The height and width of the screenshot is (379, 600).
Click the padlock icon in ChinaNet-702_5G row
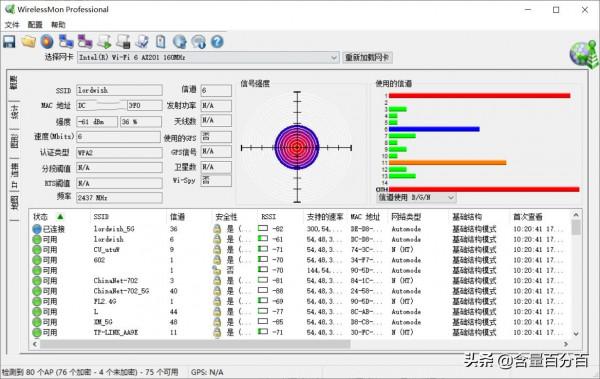coord(217,291)
